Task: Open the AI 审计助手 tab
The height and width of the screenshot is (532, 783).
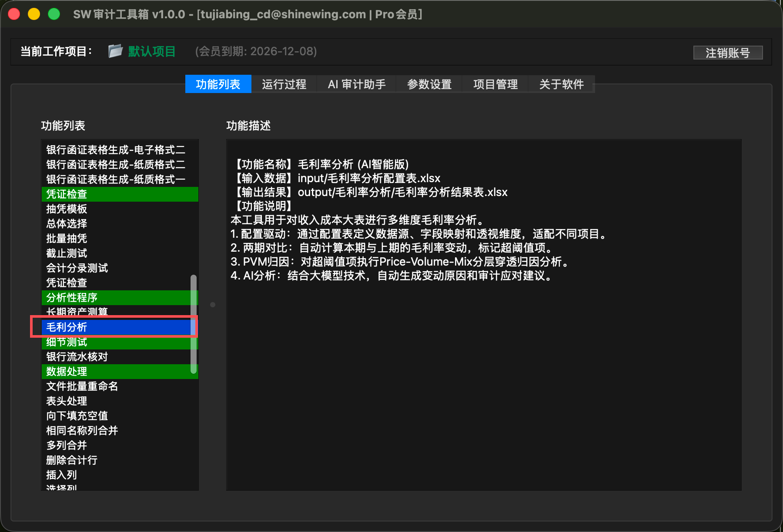Action: point(357,84)
